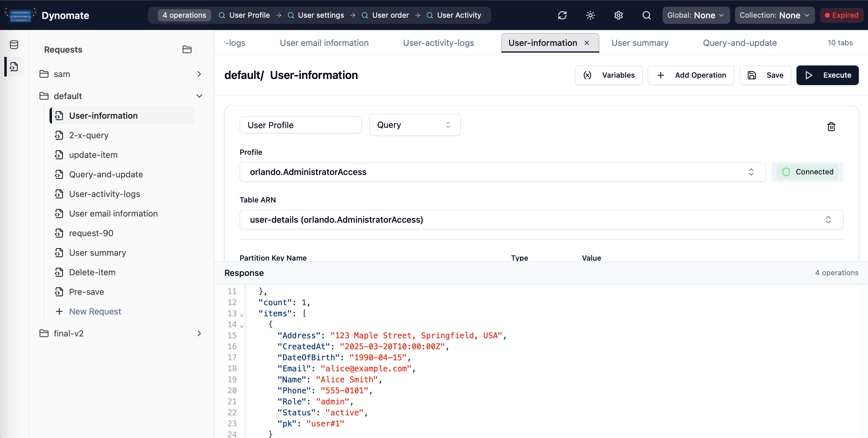The width and height of the screenshot is (868, 438).
Task: Click the 4 operations breadcrumb chip
Action: (x=184, y=15)
